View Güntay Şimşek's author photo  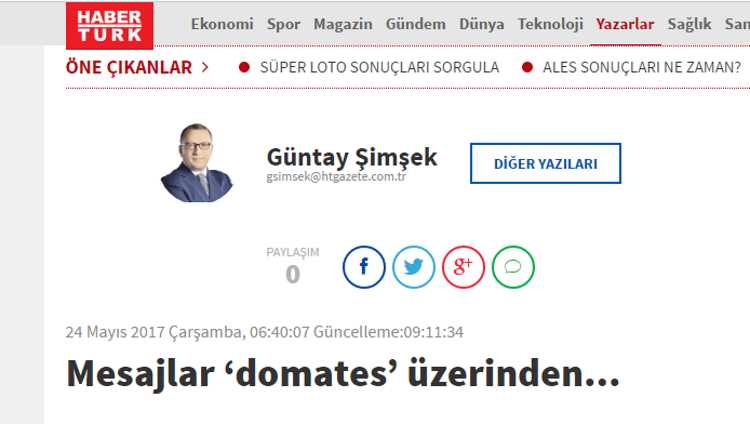click(197, 163)
